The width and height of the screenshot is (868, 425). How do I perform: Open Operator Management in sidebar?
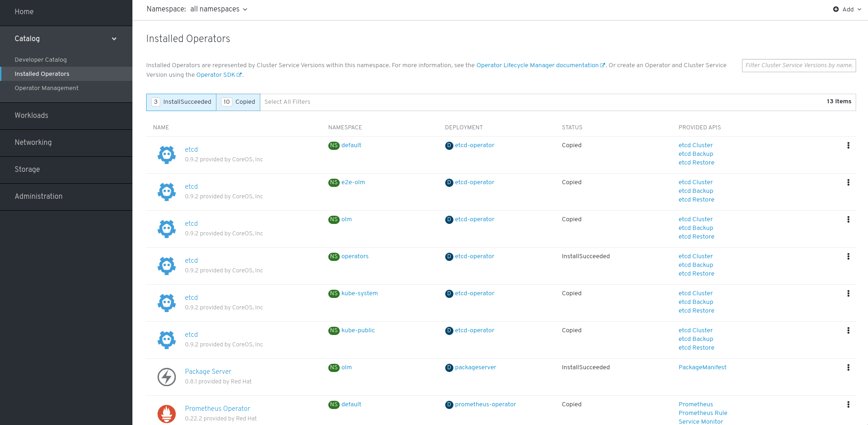pyautogui.click(x=47, y=88)
